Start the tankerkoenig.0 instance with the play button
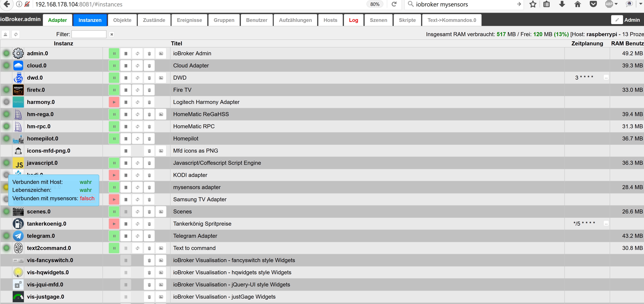This screenshot has height=304, width=644. coord(114,224)
